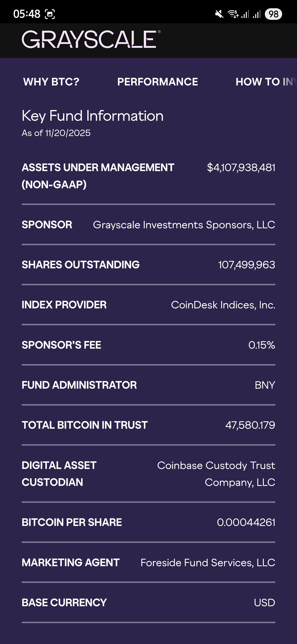Tap Grayscale Investments Sponsors, LLC text

point(184,225)
